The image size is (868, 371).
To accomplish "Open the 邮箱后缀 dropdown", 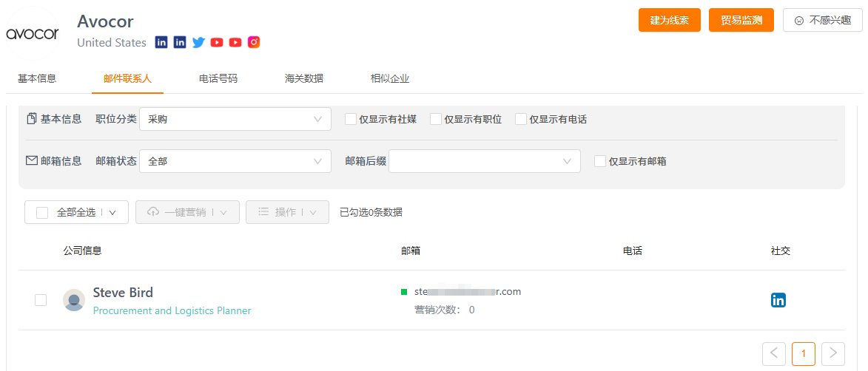I will tap(485, 161).
